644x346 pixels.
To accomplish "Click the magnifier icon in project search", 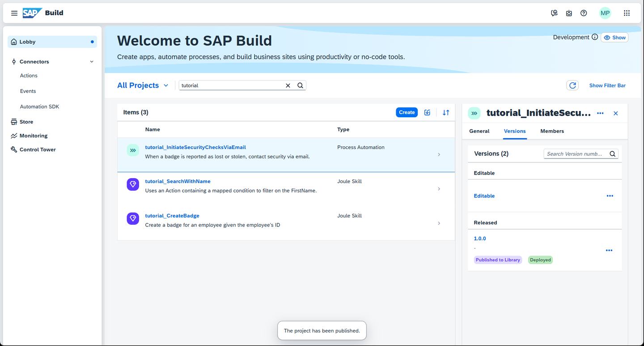I will coord(301,85).
